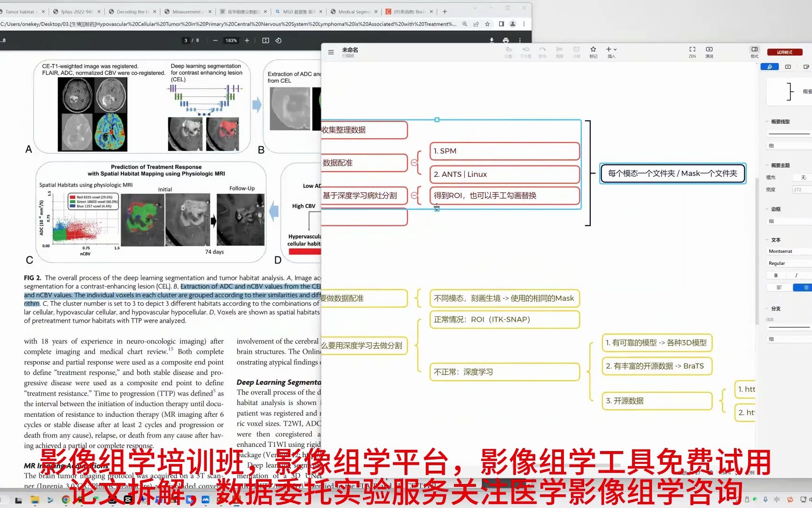Open the Regular font weight dropdown
The image size is (812, 508).
pos(789,263)
